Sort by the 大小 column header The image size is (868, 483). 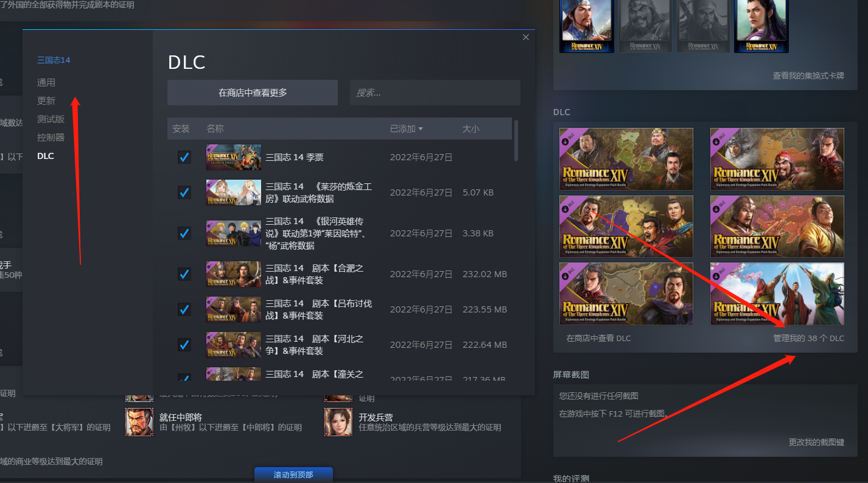coord(471,129)
